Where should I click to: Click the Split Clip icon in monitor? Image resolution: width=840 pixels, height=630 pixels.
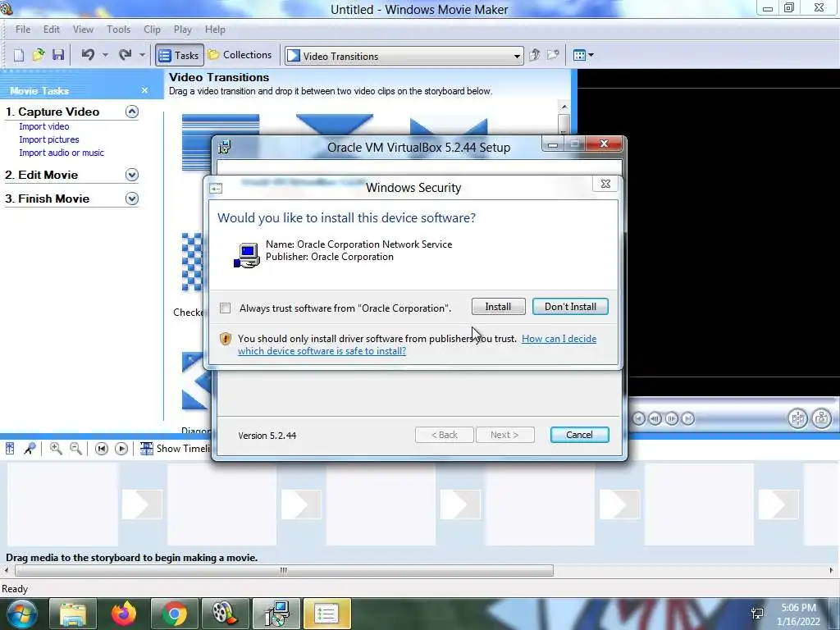tap(797, 418)
